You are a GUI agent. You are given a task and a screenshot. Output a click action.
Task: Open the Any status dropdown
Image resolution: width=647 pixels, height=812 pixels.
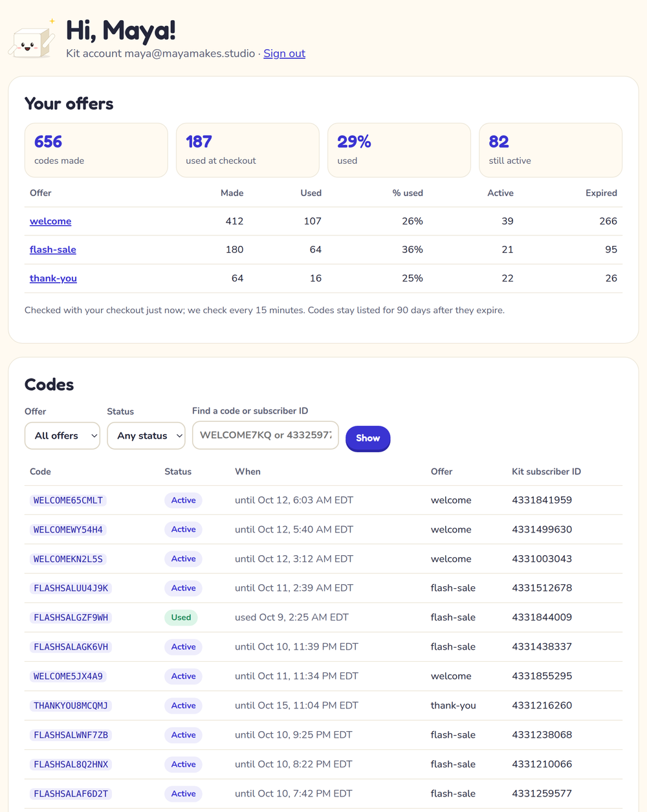[146, 435]
